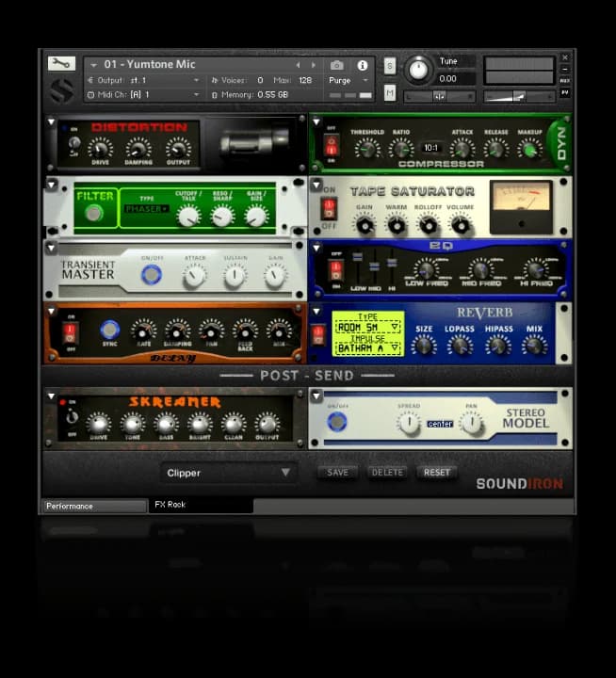Toggle the Transient Master on/off button
The image size is (616, 678).
pos(152,275)
